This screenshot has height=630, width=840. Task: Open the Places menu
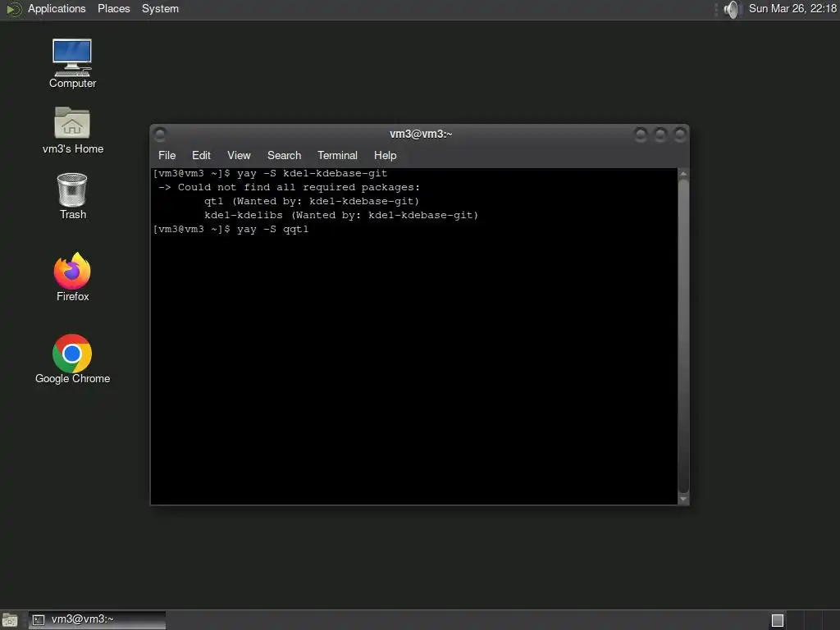point(113,9)
